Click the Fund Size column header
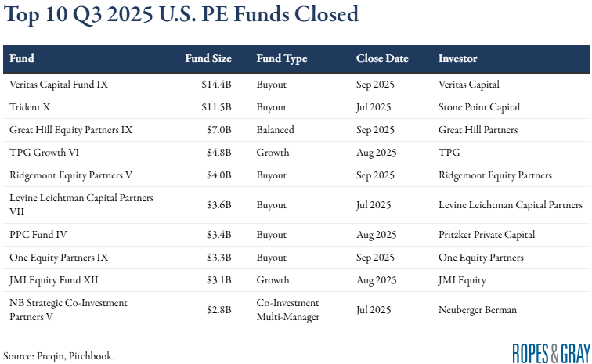 208,58
